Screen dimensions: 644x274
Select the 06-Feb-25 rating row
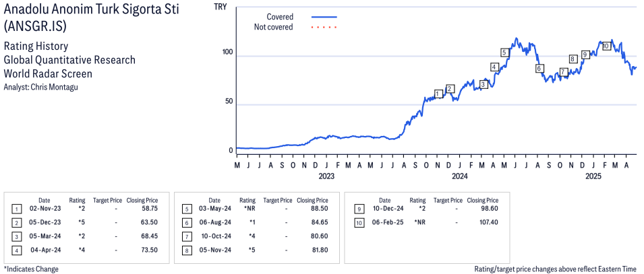(426, 223)
